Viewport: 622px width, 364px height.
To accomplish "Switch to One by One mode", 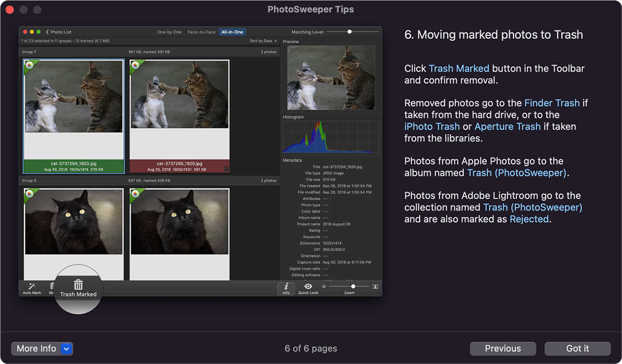I will 169,32.
